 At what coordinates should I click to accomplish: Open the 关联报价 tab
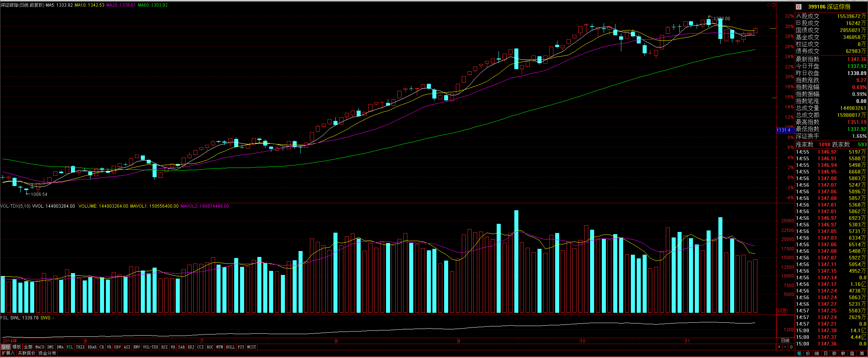26,353
